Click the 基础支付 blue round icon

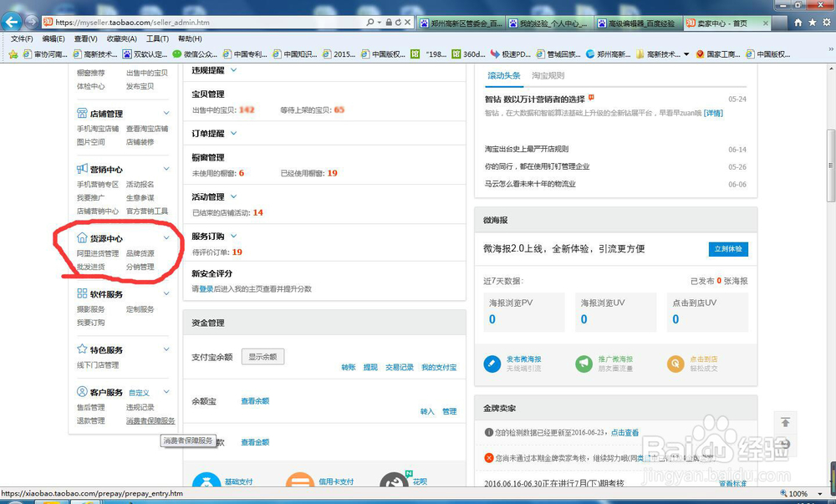pos(206,481)
